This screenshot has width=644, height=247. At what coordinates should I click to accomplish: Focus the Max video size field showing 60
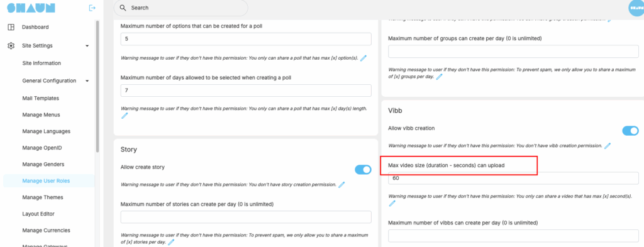(513, 178)
